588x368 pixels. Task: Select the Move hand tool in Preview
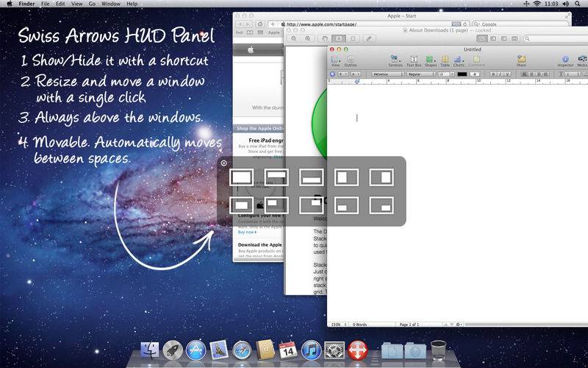click(325, 39)
